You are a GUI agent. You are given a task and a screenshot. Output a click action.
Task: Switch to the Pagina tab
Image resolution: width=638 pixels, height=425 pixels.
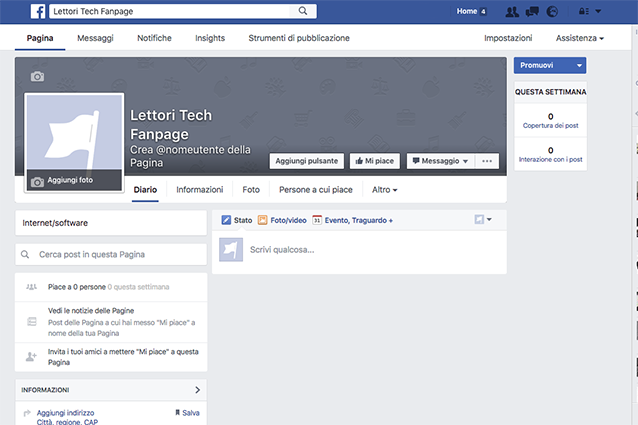click(x=40, y=38)
